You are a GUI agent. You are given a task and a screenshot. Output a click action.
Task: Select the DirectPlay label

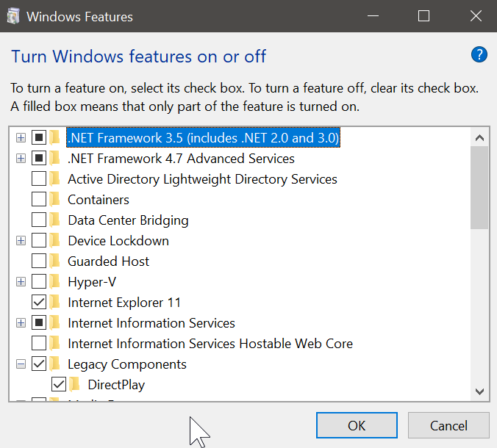point(116,385)
